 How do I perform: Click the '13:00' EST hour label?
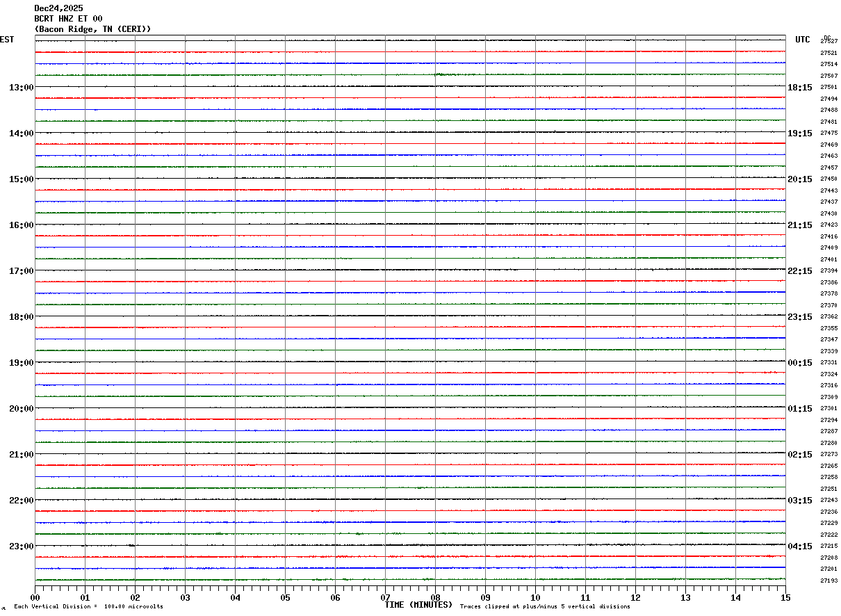tap(22, 88)
